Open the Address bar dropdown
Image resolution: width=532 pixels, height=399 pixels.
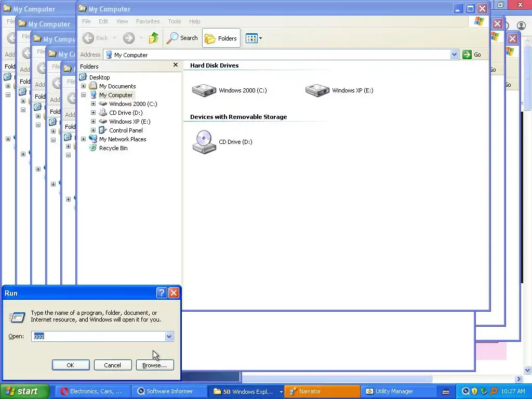click(x=454, y=55)
